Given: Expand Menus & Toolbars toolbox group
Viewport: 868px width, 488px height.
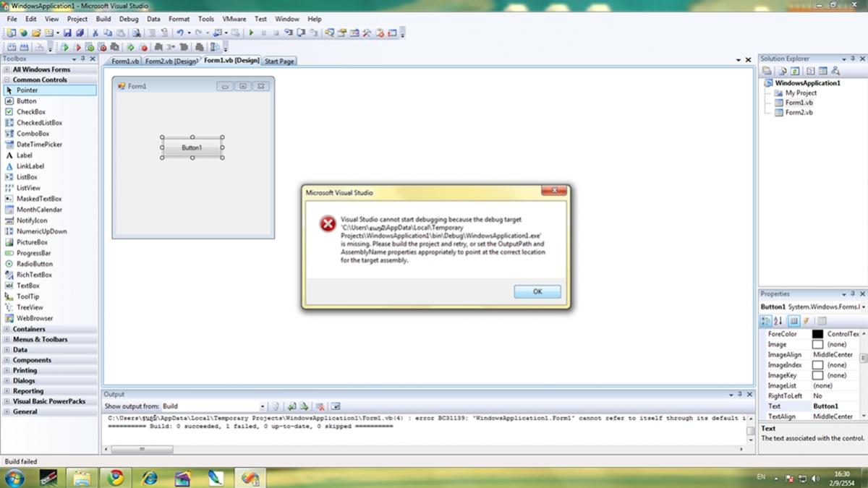Looking at the screenshot, I should pos(7,339).
